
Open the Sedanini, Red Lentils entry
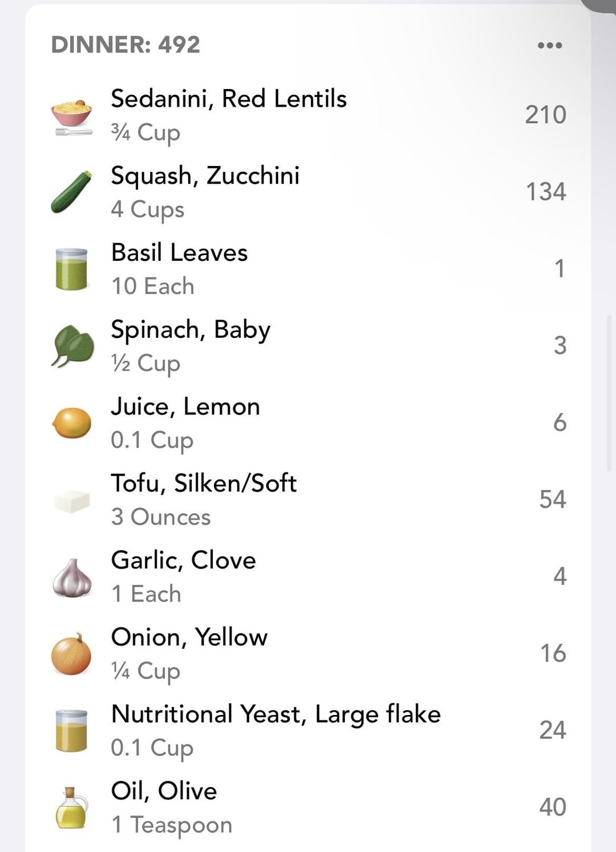pyautogui.click(x=229, y=99)
